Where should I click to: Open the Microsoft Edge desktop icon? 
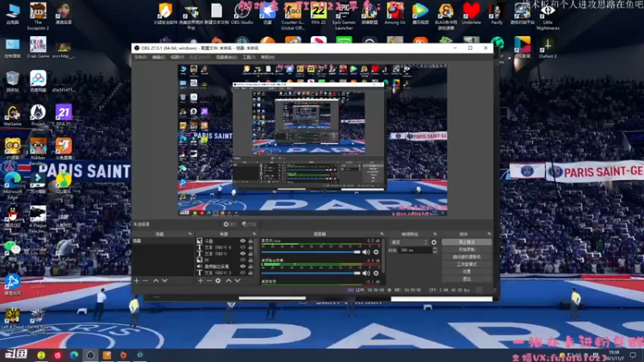pyautogui.click(x=13, y=186)
